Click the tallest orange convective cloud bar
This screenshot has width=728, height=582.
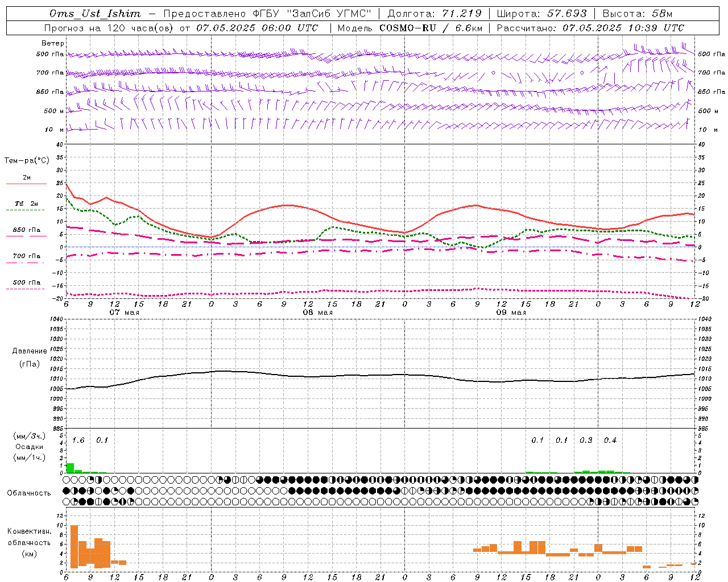(74, 546)
